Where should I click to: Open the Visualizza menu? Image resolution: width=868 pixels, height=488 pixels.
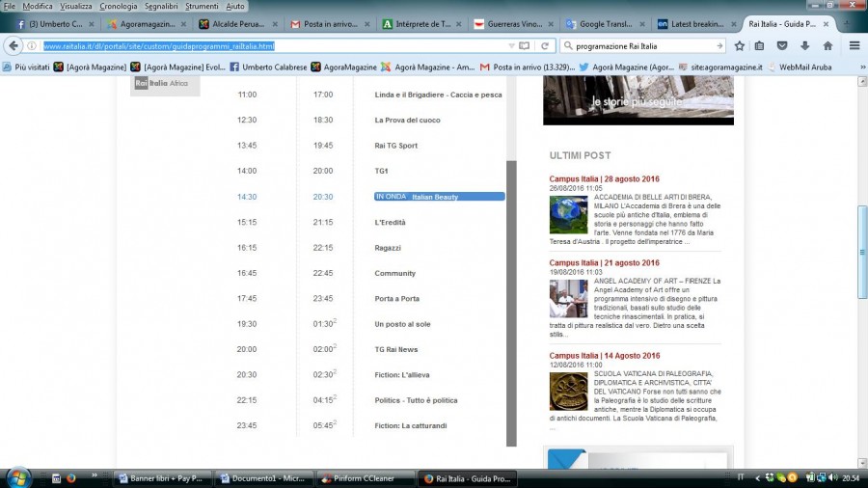(76, 6)
